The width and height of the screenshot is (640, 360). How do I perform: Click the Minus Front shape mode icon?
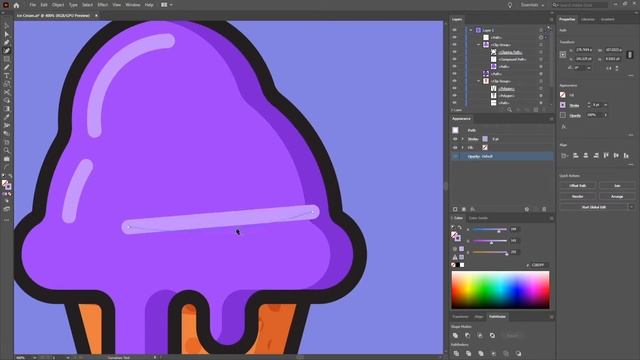[468, 336]
